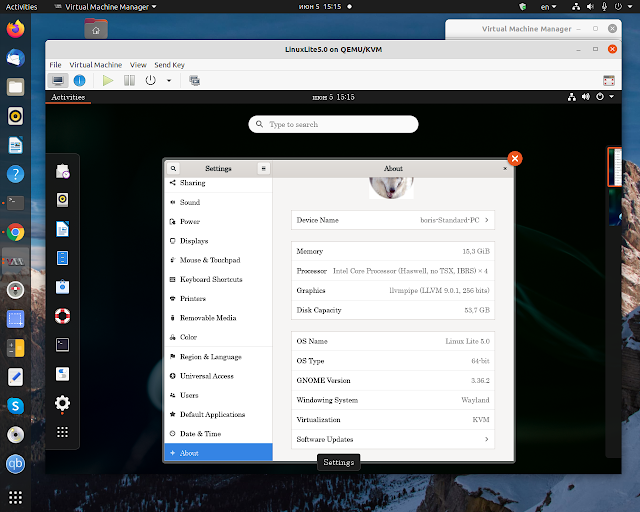Click the GNOME Version row
This screenshot has height=512, width=640.
point(393,381)
